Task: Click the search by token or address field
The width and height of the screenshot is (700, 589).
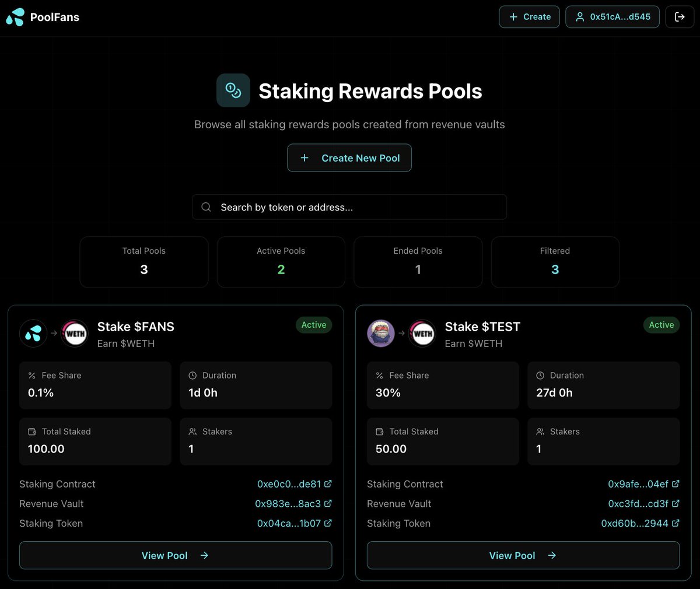Action: (x=349, y=207)
